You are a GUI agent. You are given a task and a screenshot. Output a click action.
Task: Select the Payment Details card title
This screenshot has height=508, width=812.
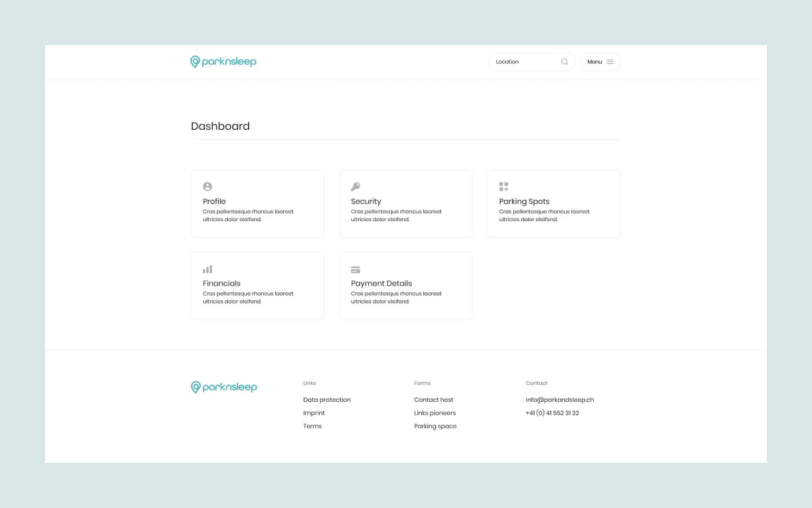pos(381,283)
